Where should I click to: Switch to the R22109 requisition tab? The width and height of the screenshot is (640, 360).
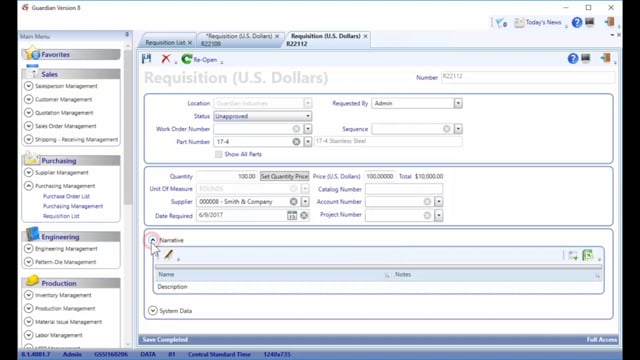[x=238, y=40]
